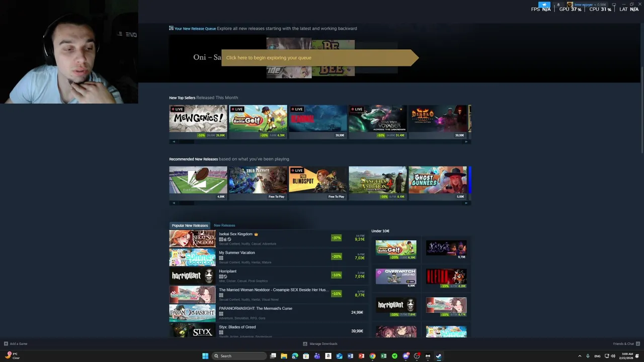The height and width of the screenshot is (362, 644).
Task: Open the Your New Release Queue link
Action: (x=195, y=29)
